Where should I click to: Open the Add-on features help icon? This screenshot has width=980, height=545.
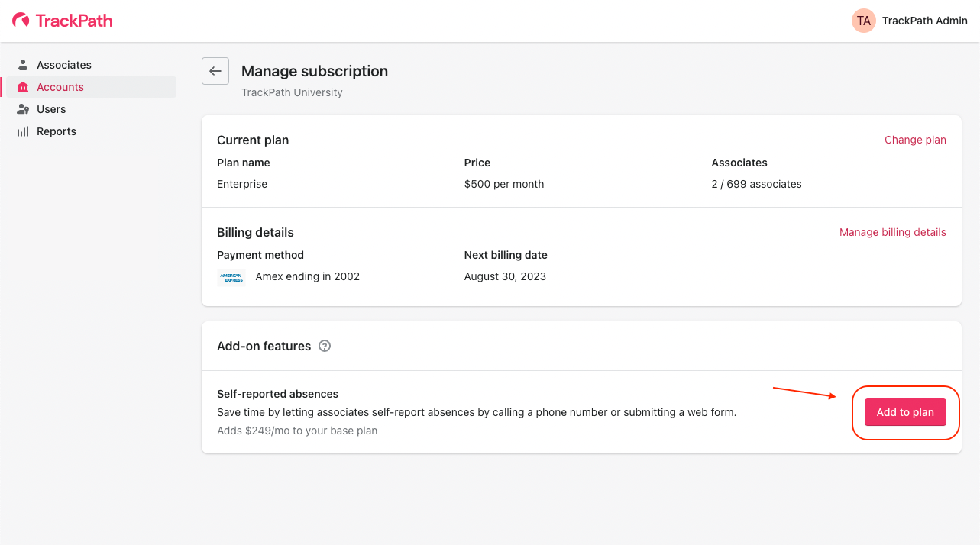pyautogui.click(x=325, y=346)
